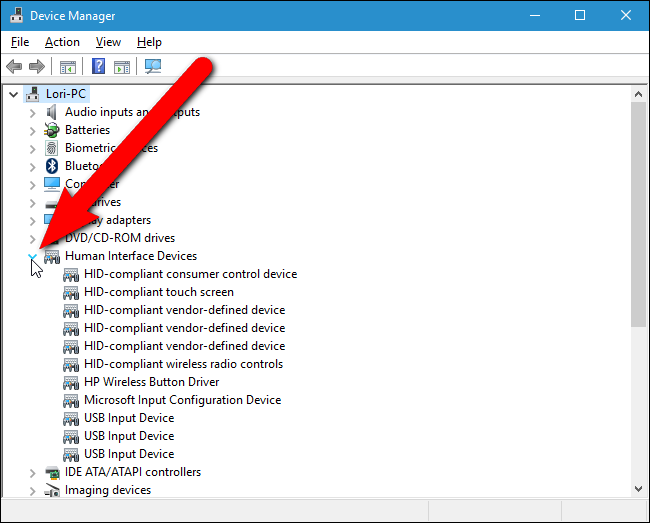Open the Action menu
Screen dimensions: 650x523
point(62,42)
